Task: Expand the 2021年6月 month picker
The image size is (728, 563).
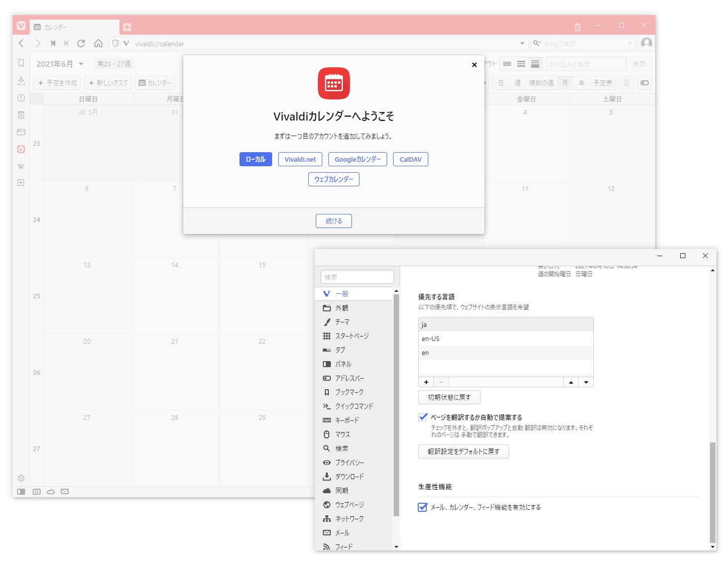Action: click(x=60, y=64)
